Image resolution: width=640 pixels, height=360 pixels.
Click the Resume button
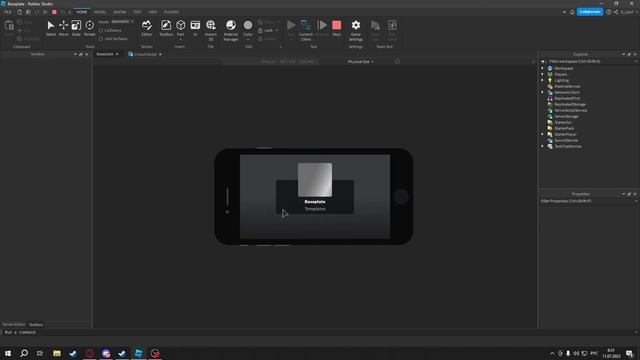pos(322,28)
